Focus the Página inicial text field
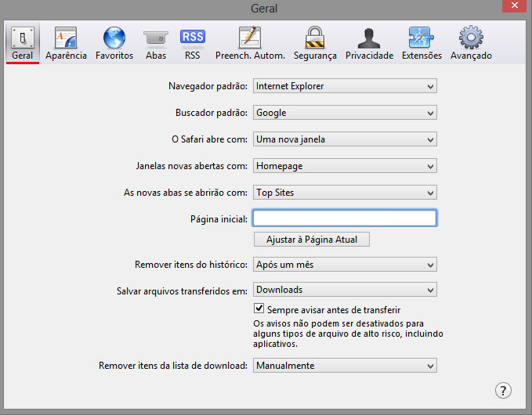The height and width of the screenshot is (415, 532). [x=345, y=218]
